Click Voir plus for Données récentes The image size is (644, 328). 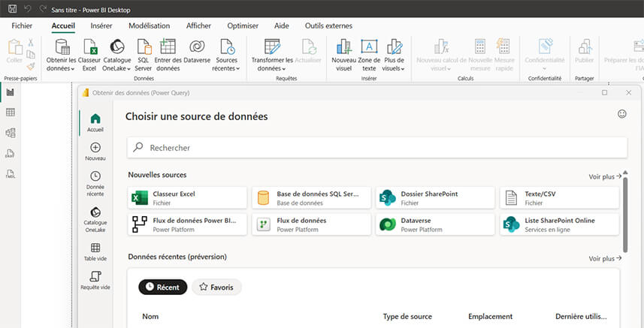pyautogui.click(x=605, y=259)
